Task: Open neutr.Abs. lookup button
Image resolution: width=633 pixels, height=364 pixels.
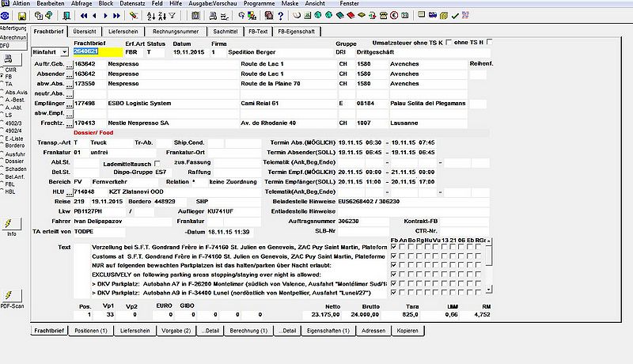Action: [70, 94]
